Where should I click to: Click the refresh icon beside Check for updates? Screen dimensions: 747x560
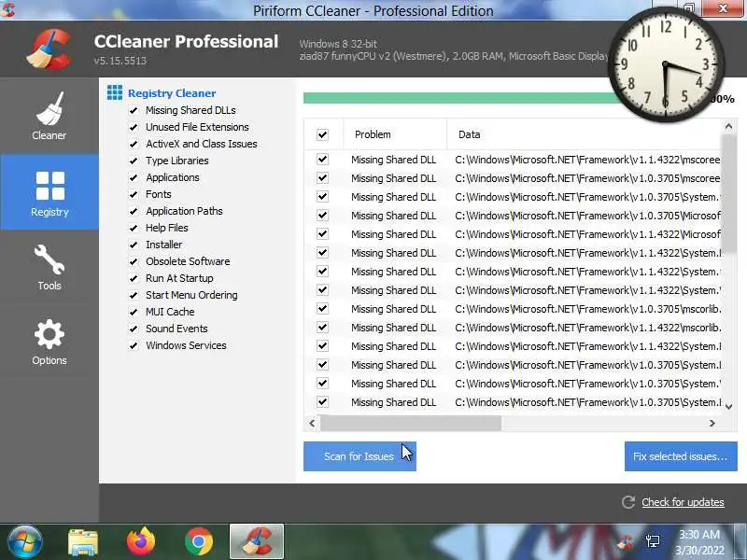pos(628,502)
